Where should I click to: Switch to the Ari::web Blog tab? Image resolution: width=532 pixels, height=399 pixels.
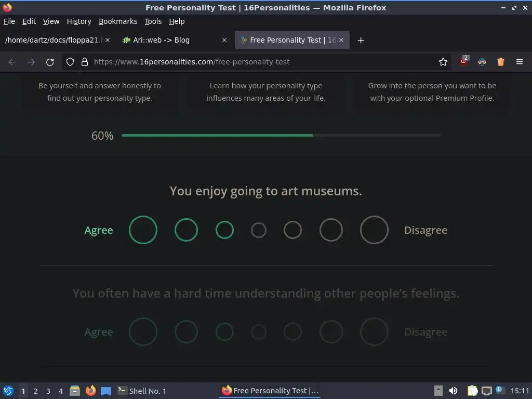click(174, 40)
